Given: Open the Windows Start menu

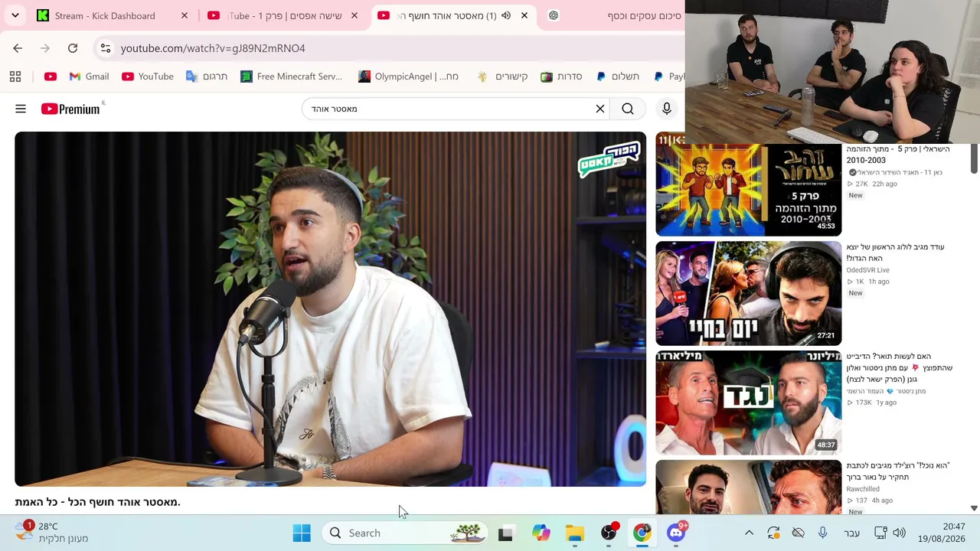Looking at the screenshot, I should [x=302, y=533].
